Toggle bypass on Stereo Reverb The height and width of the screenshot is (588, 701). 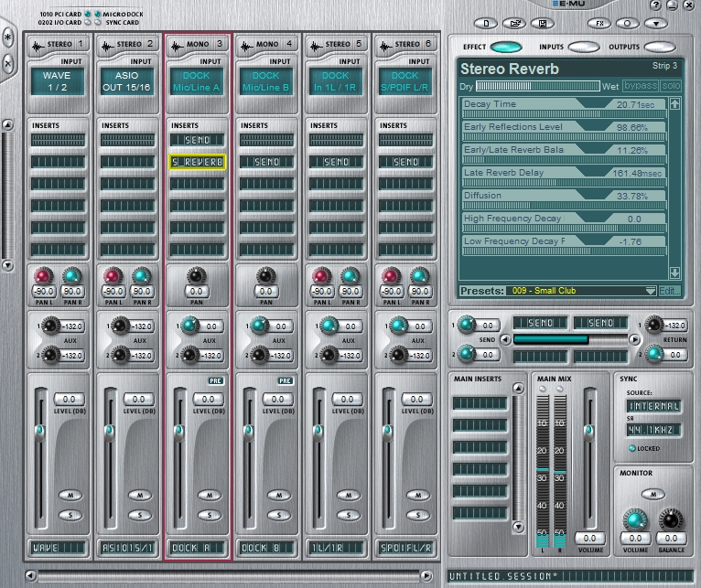point(641,86)
